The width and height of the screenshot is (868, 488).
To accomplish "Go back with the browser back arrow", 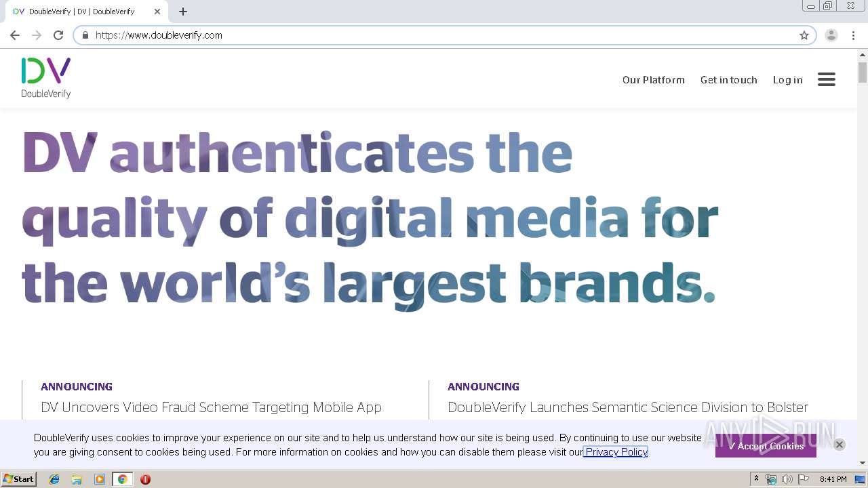I will 15,35.
